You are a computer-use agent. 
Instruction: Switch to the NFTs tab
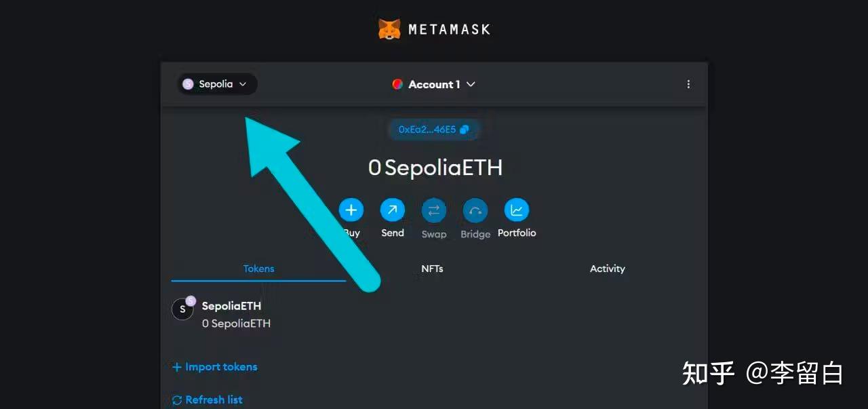(x=432, y=269)
